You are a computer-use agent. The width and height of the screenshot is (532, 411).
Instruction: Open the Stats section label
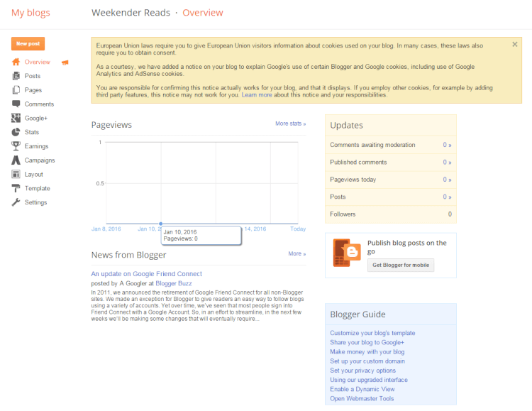point(32,132)
